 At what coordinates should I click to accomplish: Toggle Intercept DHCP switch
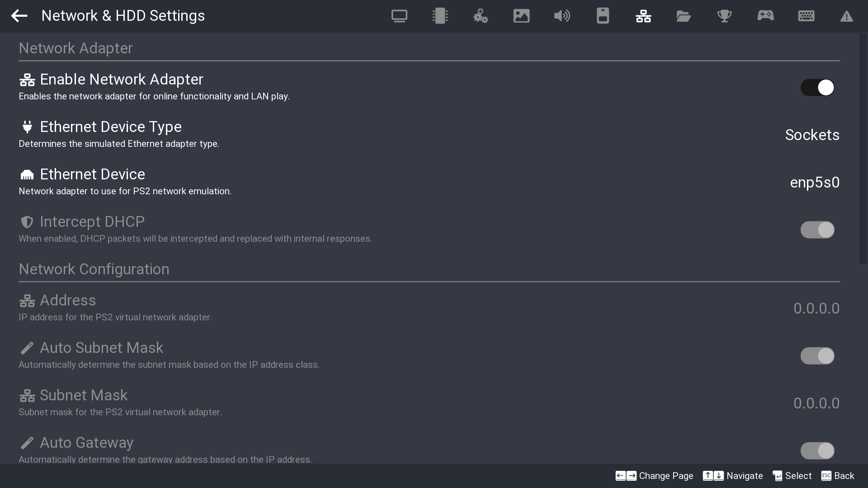click(x=817, y=230)
